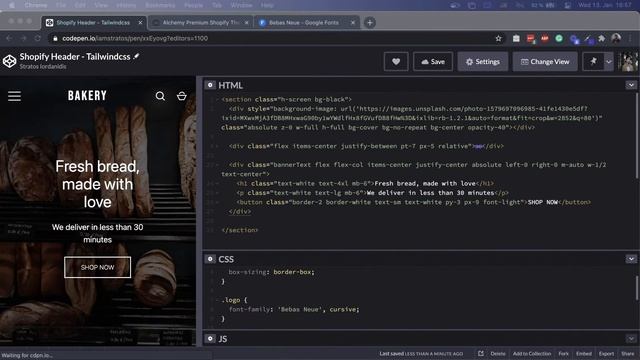Click search icon in bakery preview
The height and width of the screenshot is (360, 640).
[x=160, y=96]
